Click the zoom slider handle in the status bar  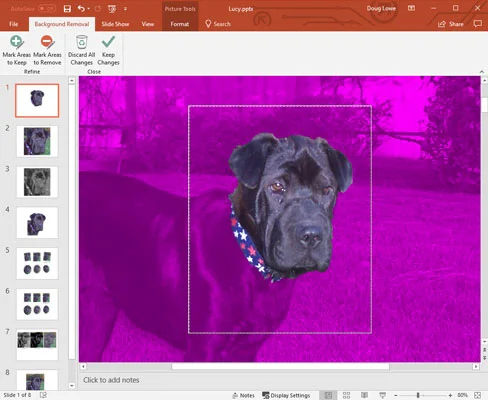point(418,395)
